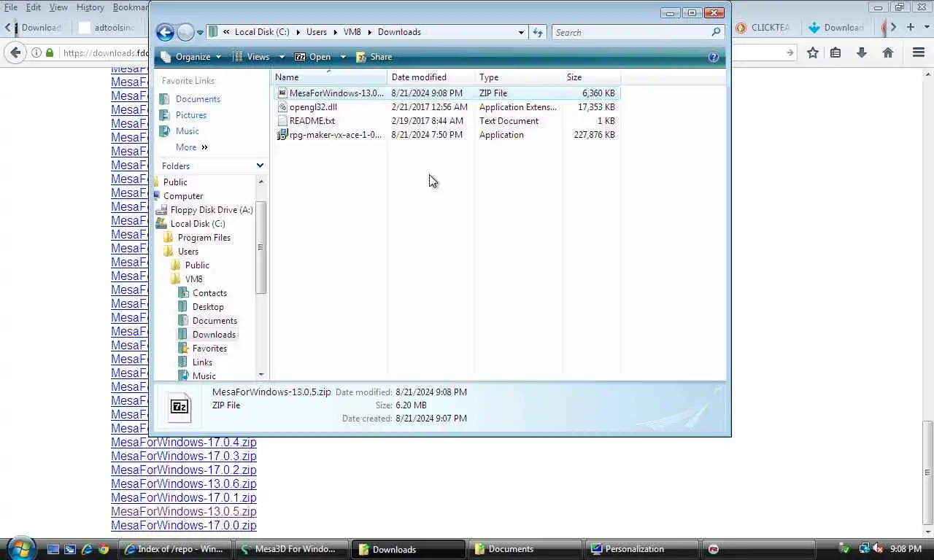Go to browser home page icon

point(888,52)
